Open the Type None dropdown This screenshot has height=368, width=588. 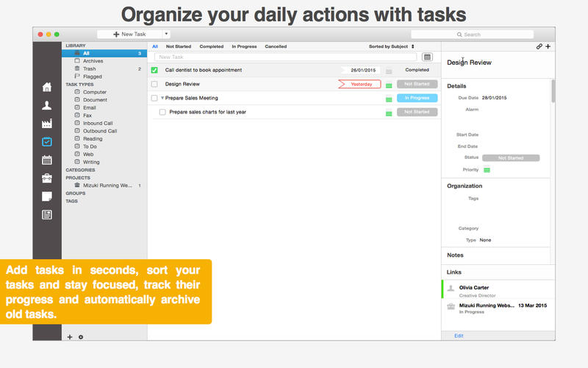click(485, 240)
